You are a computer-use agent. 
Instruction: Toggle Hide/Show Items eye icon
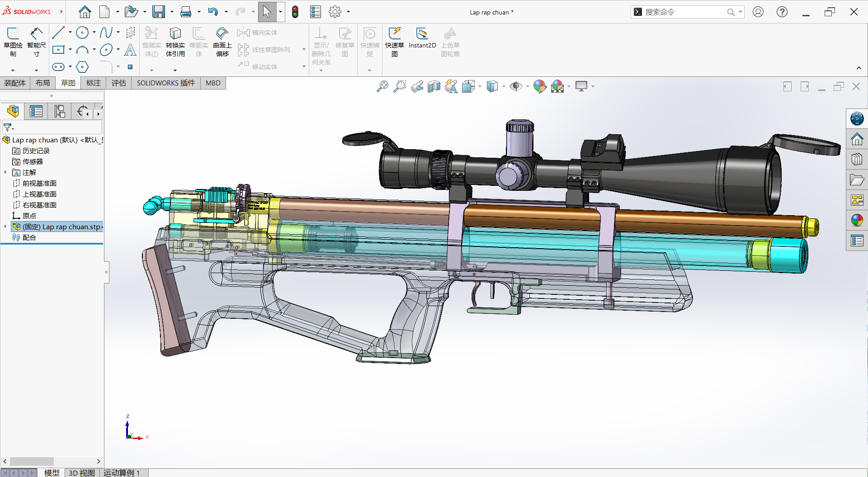pyautogui.click(x=515, y=86)
